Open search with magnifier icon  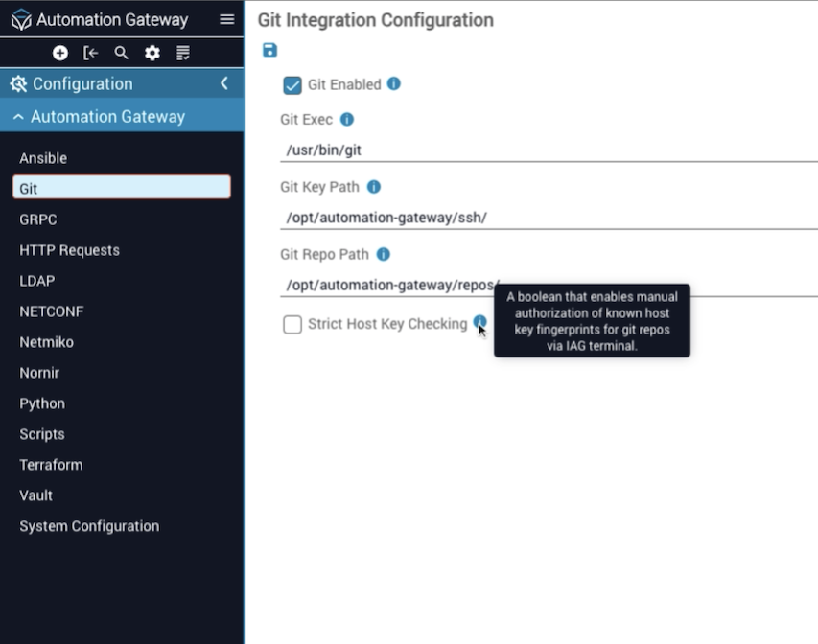(x=122, y=53)
